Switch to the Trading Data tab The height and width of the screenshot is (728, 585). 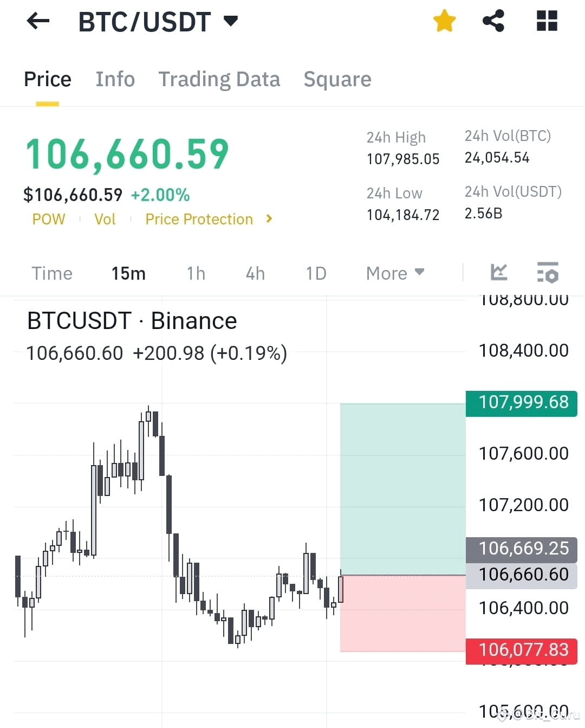pyautogui.click(x=219, y=79)
